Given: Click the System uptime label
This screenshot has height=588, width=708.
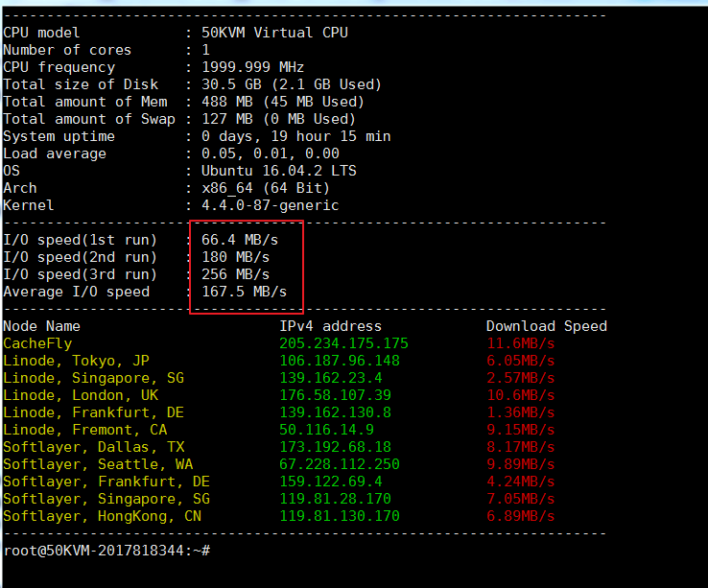Looking at the screenshot, I should [59, 136].
